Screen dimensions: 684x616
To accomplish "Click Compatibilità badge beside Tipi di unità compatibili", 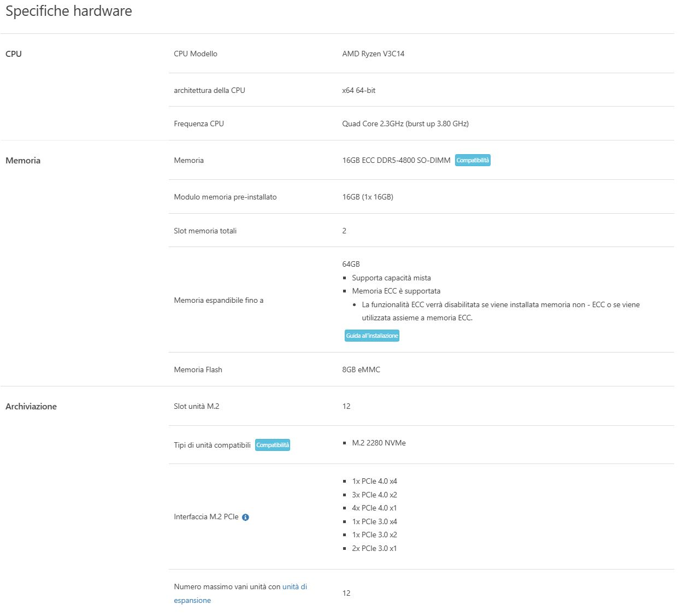I will point(273,445).
